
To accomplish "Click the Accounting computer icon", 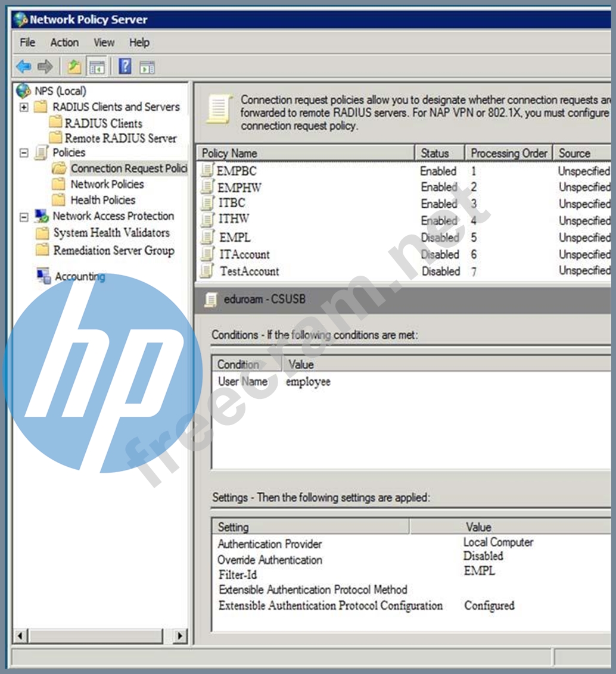I will (x=43, y=276).
